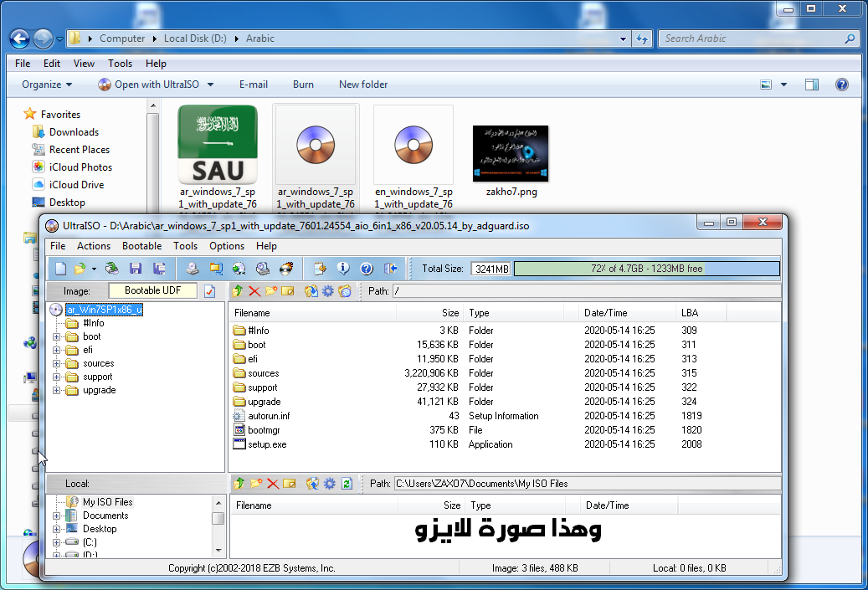Viewport: 868px width, 590px height.
Task: Expand the sources folder in image tree
Action: [56, 364]
